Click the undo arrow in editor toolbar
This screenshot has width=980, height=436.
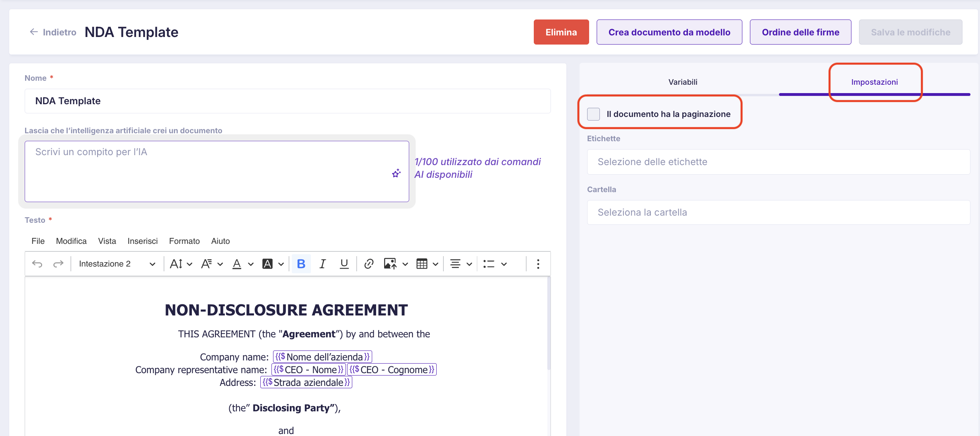pyautogui.click(x=37, y=264)
